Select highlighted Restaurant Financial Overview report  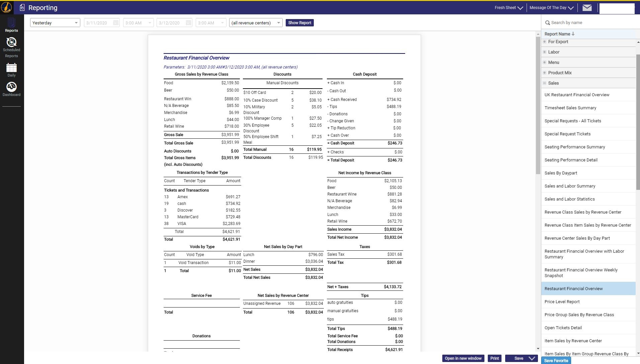[588, 289]
